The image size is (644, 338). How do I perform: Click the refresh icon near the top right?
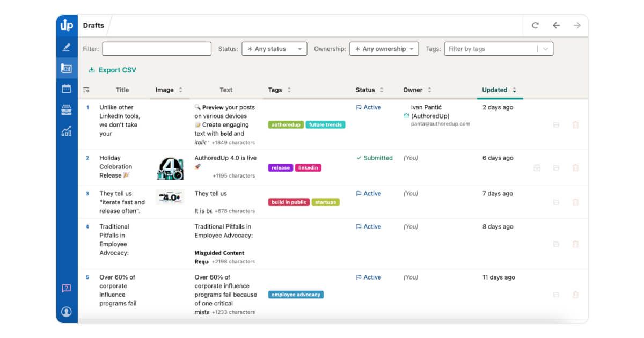point(536,25)
